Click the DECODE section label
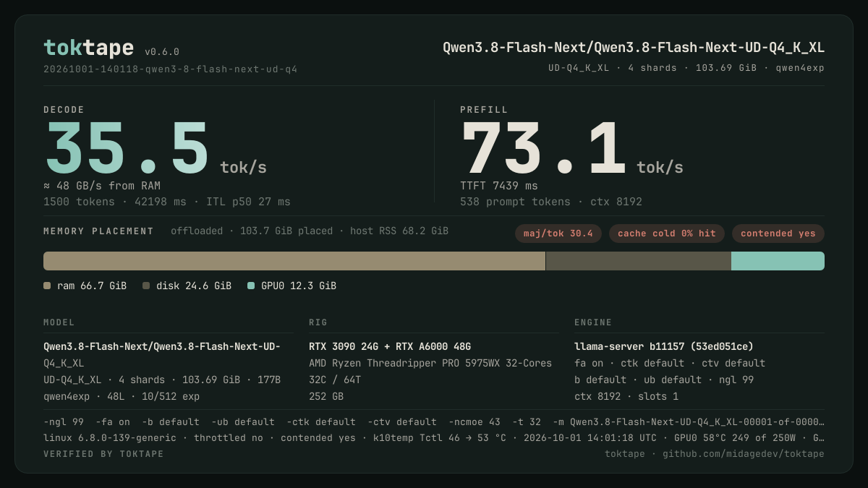The width and height of the screenshot is (868, 488). [x=64, y=110]
